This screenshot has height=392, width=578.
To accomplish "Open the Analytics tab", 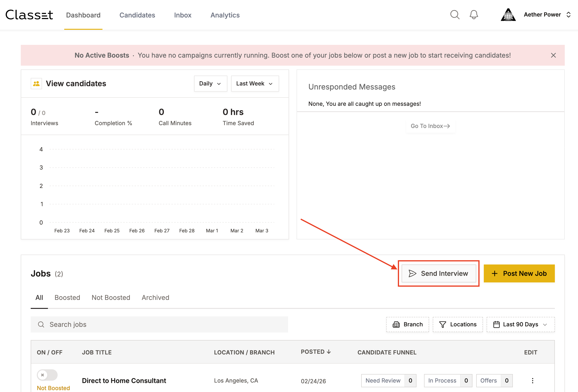I will coord(225,15).
